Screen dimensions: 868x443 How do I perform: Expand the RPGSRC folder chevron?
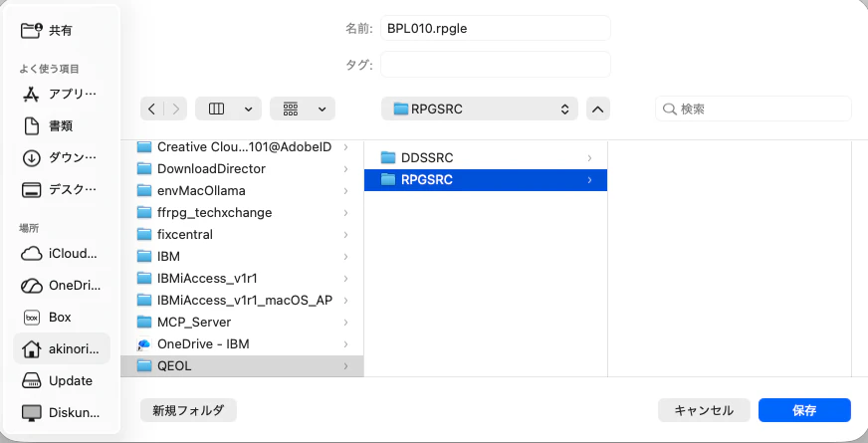(589, 180)
